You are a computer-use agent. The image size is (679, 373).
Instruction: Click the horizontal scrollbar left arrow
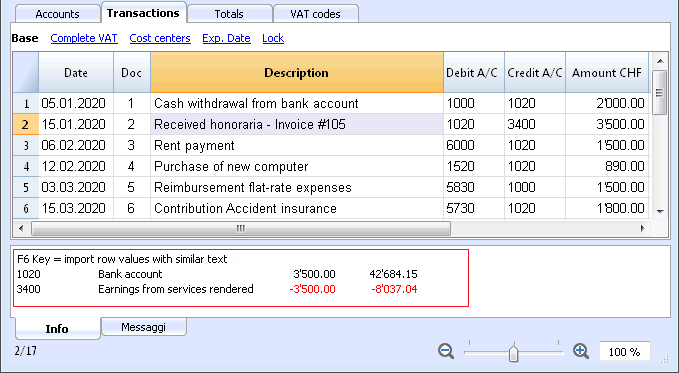22,228
